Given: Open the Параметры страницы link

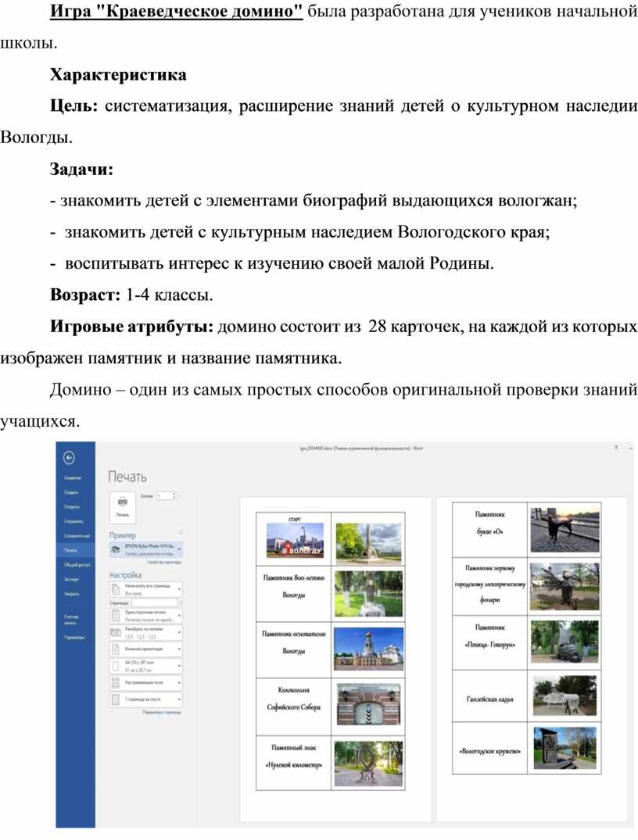Looking at the screenshot, I should (x=162, y=713).
